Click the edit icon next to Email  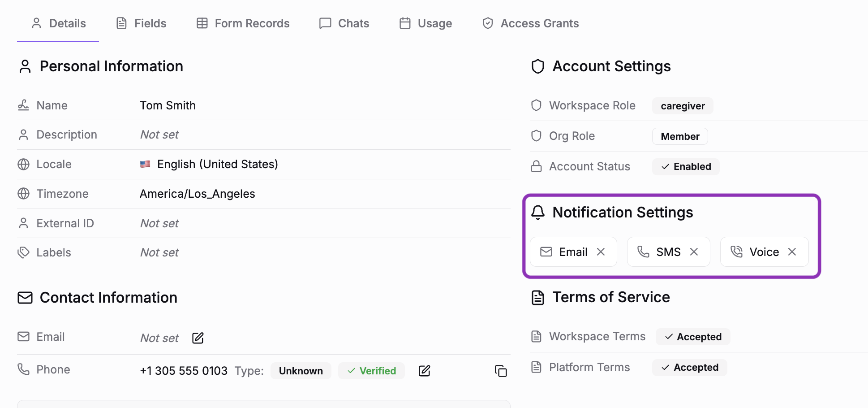[198, 338]
